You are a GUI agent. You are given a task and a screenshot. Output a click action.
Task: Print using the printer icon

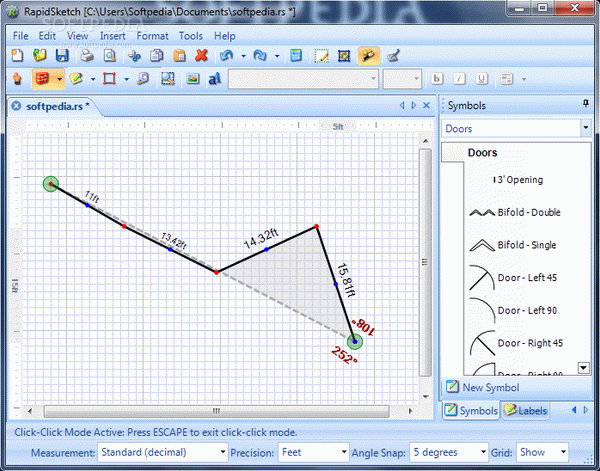[87, 56]
